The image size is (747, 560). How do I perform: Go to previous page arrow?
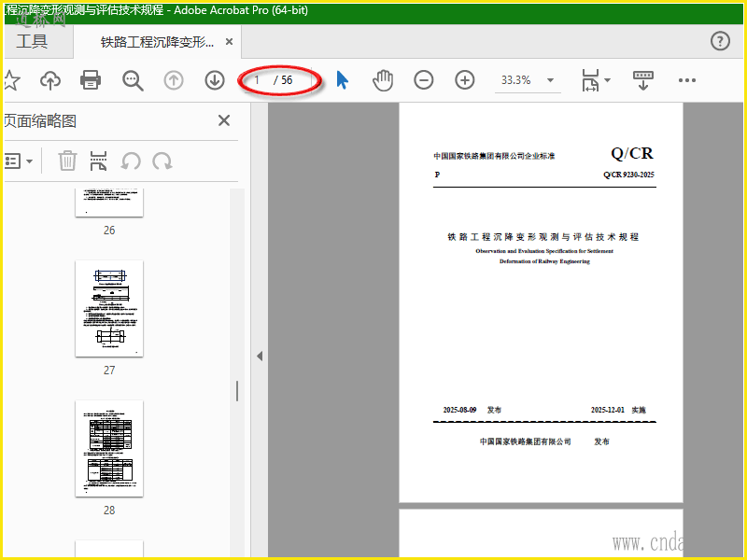point(174,80)
